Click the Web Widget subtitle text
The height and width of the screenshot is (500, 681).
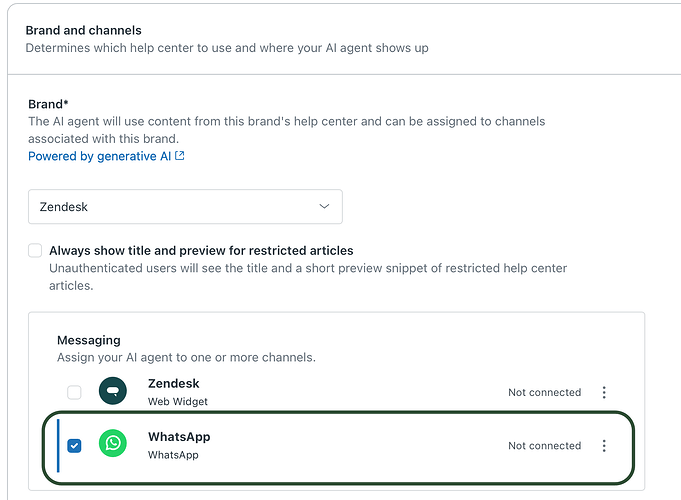(178, 401)
